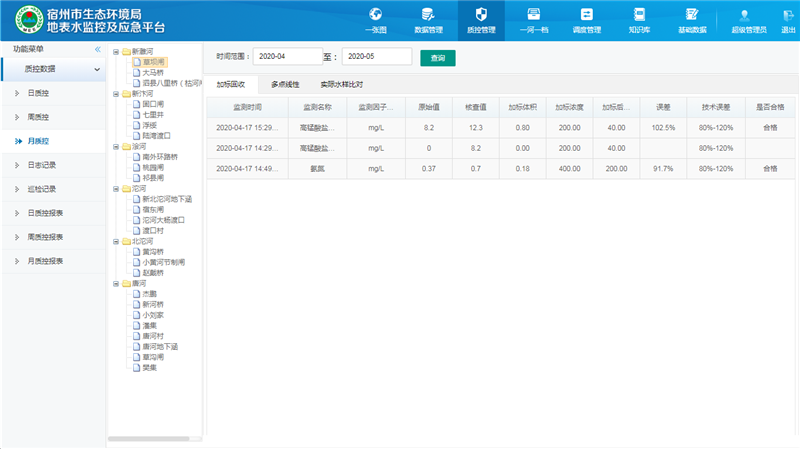The width and height of the screenshot is (800, 449).
Task: Click the platform logo emblem
Action: [29, 20]
